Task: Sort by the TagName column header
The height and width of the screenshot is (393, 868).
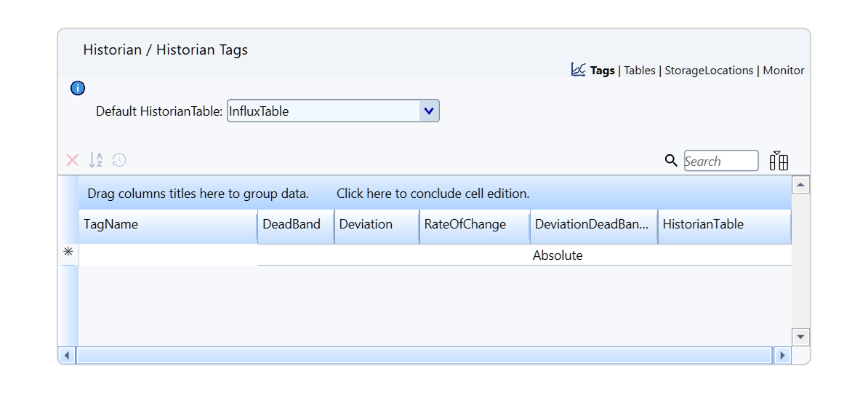Action: point(168,224)
